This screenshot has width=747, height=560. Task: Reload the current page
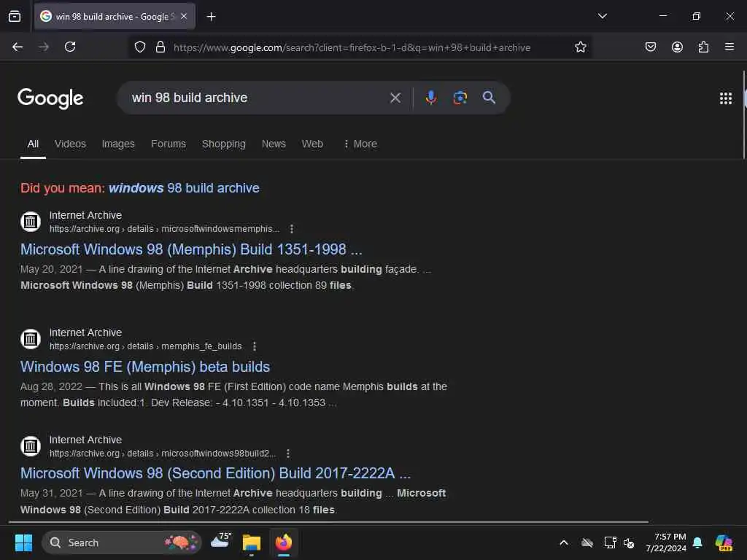point(70,47)
